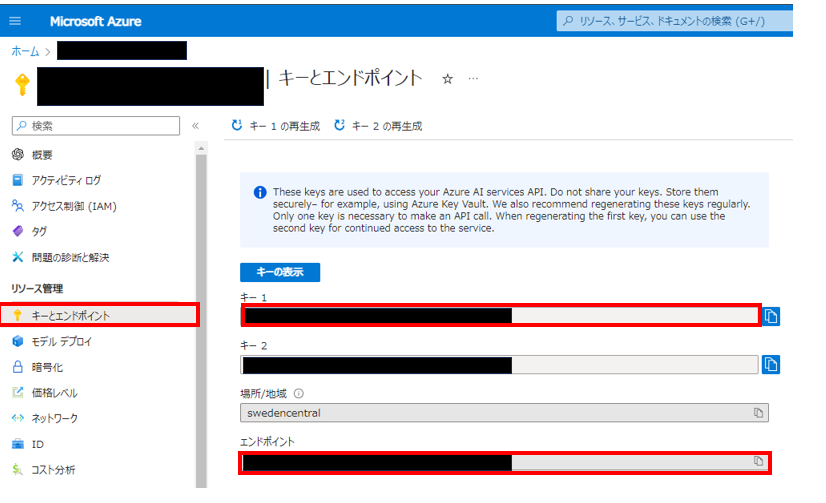Go to the ホーム breadcrumb link
The image size is (826, 503).
click(x=25, y=51)
